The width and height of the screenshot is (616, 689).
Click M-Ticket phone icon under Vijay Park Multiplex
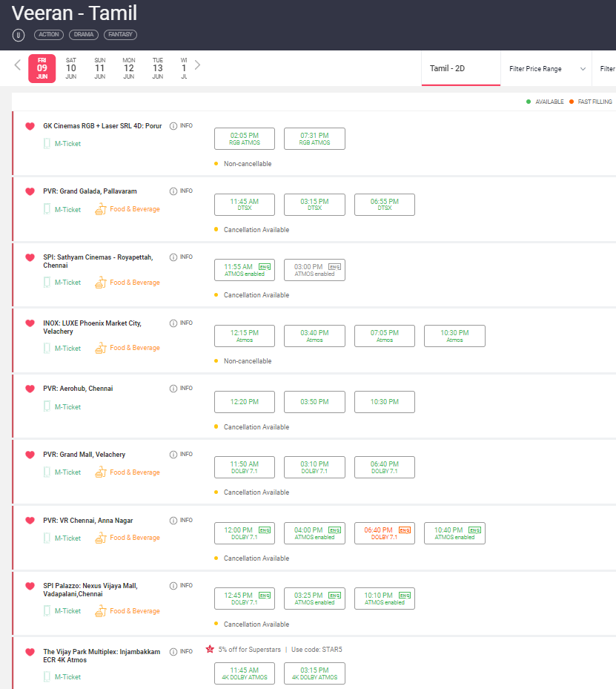coord(47,676)
